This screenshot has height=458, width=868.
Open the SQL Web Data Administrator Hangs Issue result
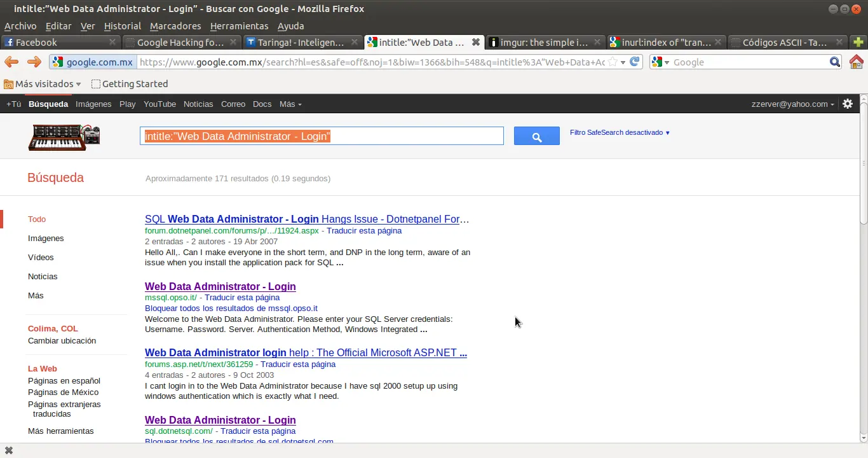(307, 219)
